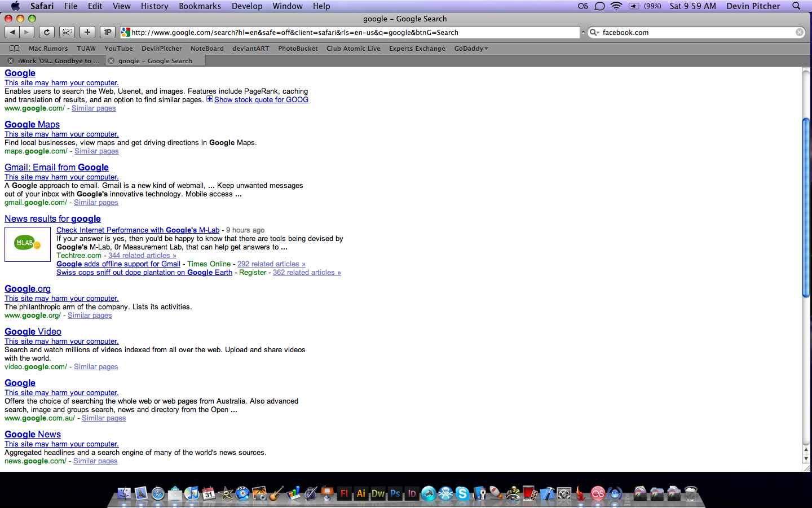Open the YouTube bookmark
Image resolution: width=812 pixels, height=508 pixels.
[118, 49]
